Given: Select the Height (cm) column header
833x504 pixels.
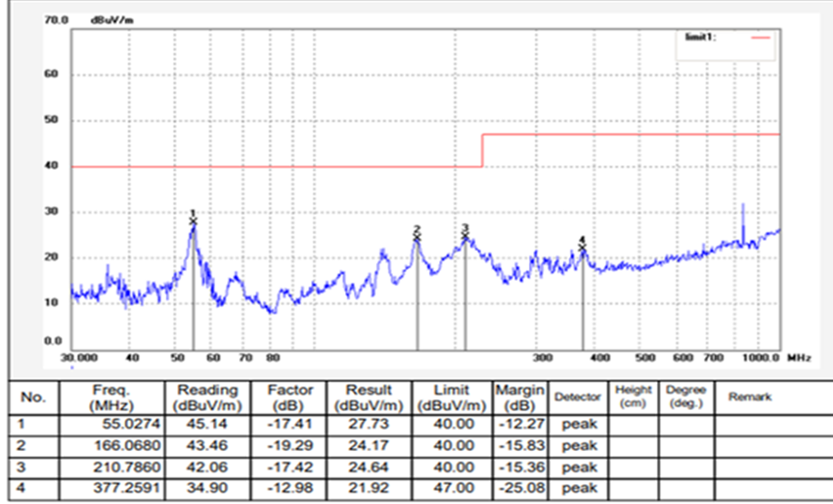Looking at the screenshot, I should point(633,397).
